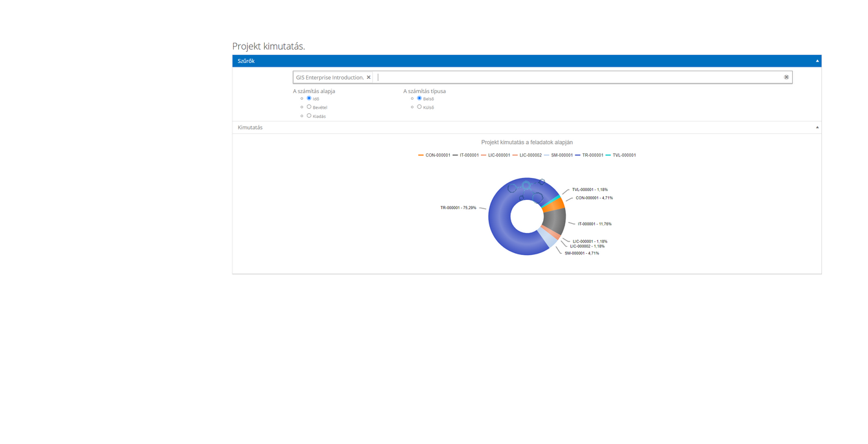
Task: Select the Belső calculation type
Action: point(419,98)
